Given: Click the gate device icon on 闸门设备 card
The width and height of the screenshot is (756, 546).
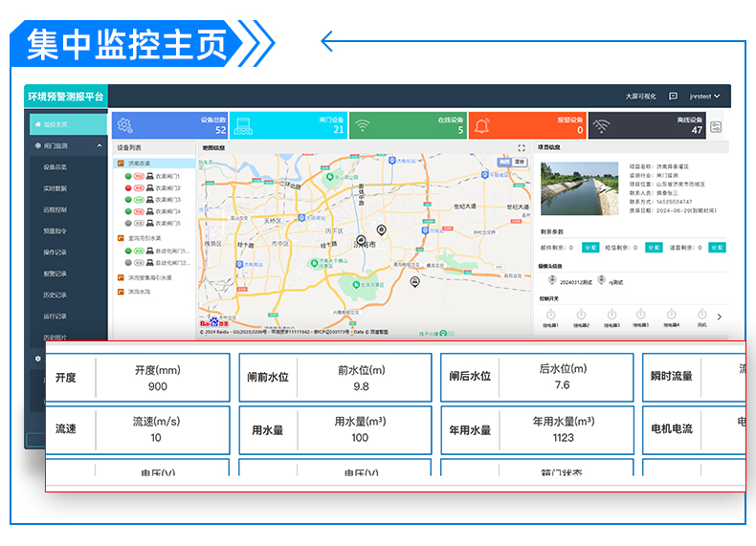Looking at the screenshot, I should coord(243,125).
